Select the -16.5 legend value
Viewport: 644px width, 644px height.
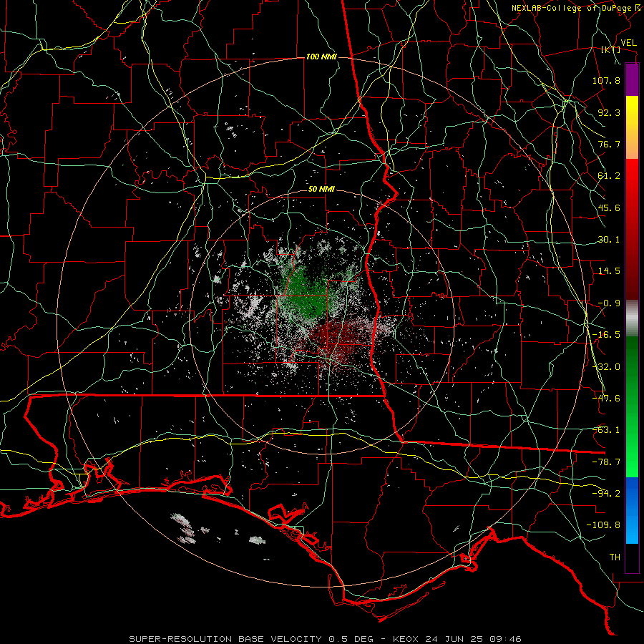606,335
